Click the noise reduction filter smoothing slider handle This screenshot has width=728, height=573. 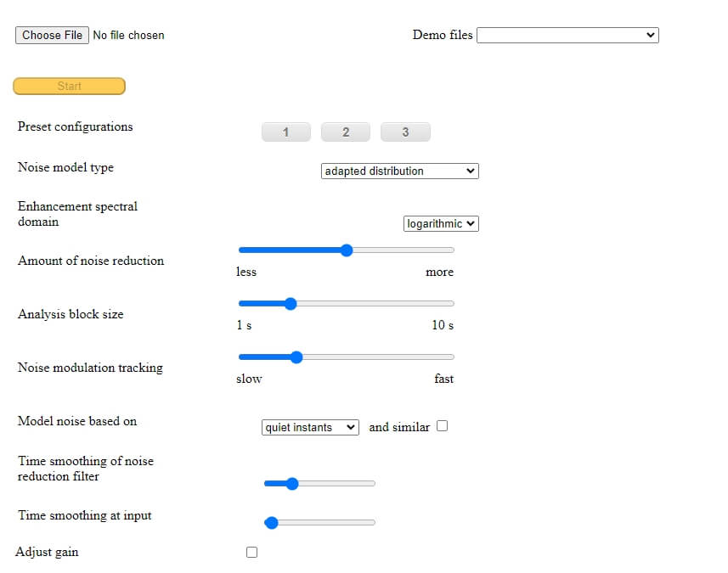292,484
